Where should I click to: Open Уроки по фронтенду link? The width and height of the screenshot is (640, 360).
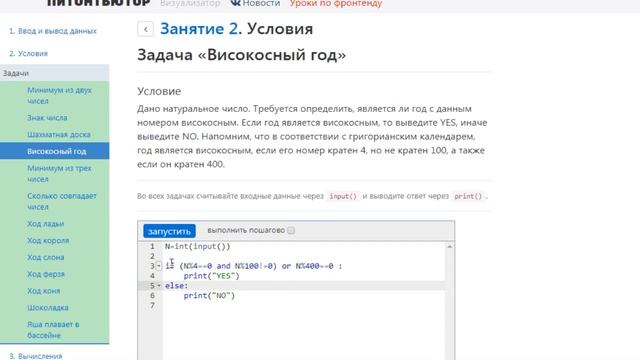tap(336, 3)
